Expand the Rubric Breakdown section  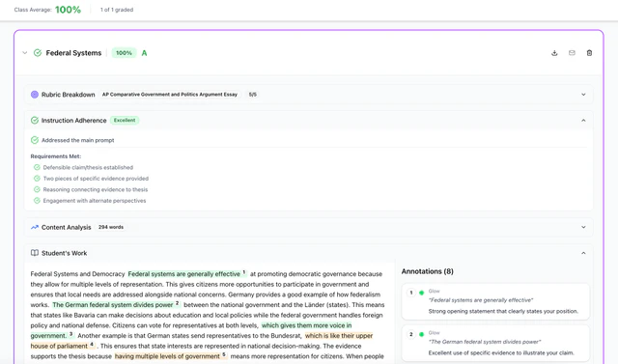pos(583,95)
